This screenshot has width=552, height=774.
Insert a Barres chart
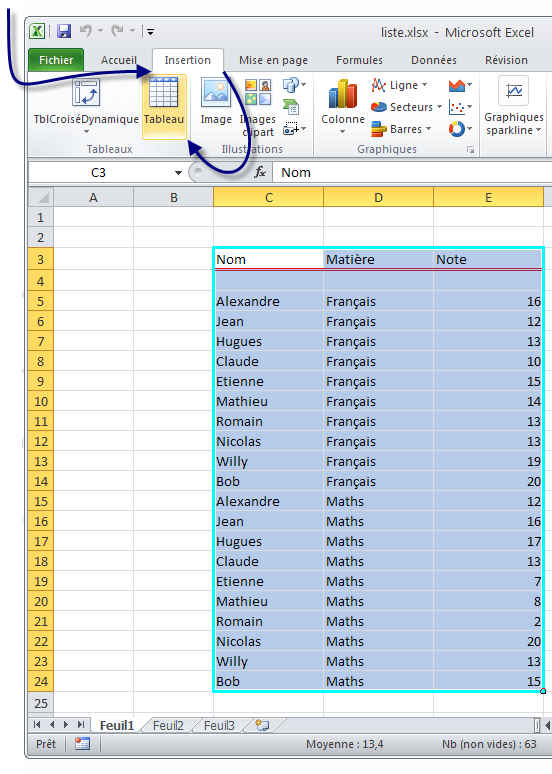point(401,129)
